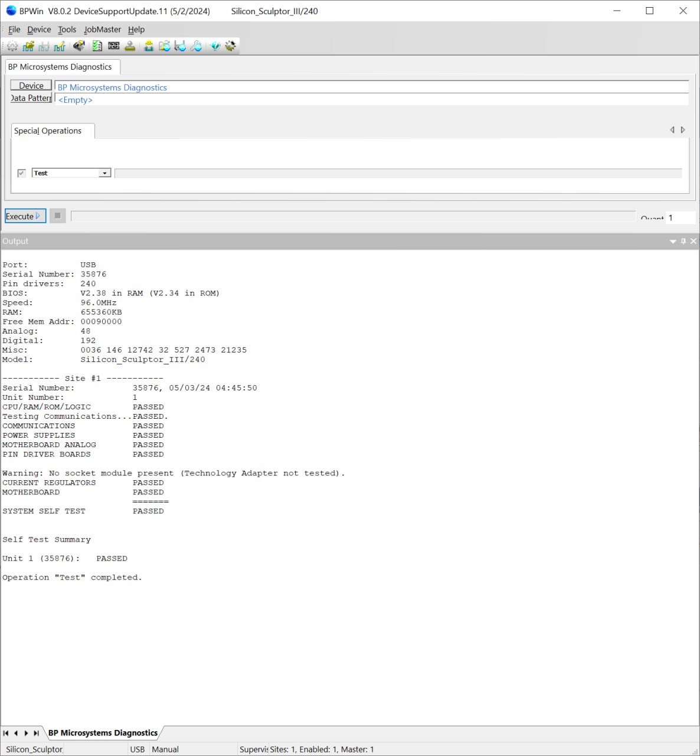Click the 'Speed: 96.0MHz' output line

point(60,302)
